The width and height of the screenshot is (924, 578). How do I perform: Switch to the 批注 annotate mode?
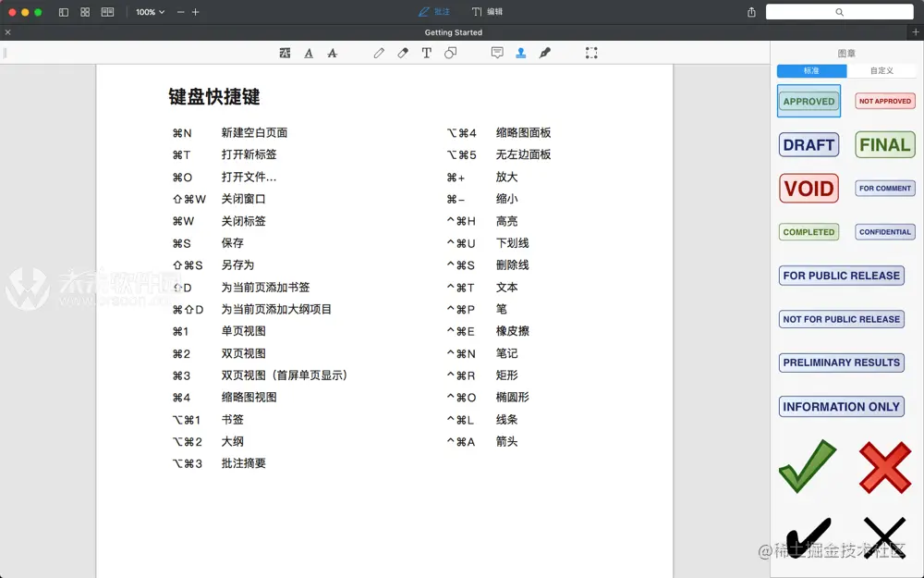[434, 12]
